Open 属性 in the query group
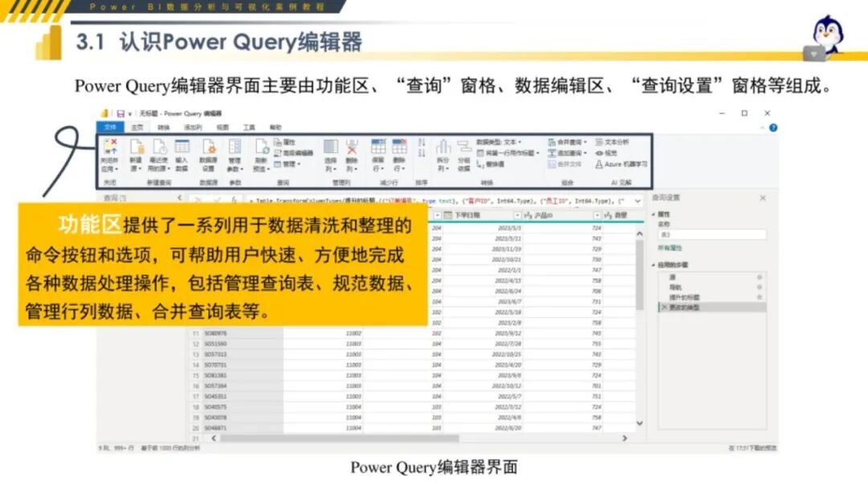The image size is (868, 489). point(285,142)
